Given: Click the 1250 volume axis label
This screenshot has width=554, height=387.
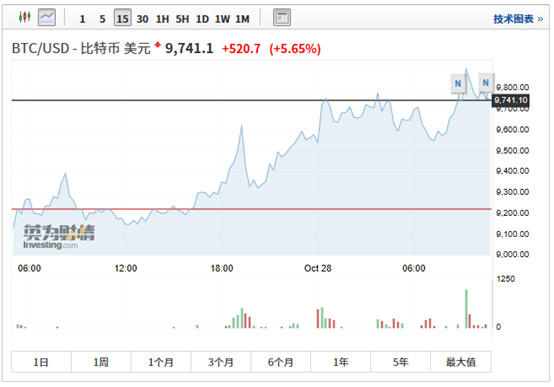Looking at the screenshot, I should [x=506, y=279].
